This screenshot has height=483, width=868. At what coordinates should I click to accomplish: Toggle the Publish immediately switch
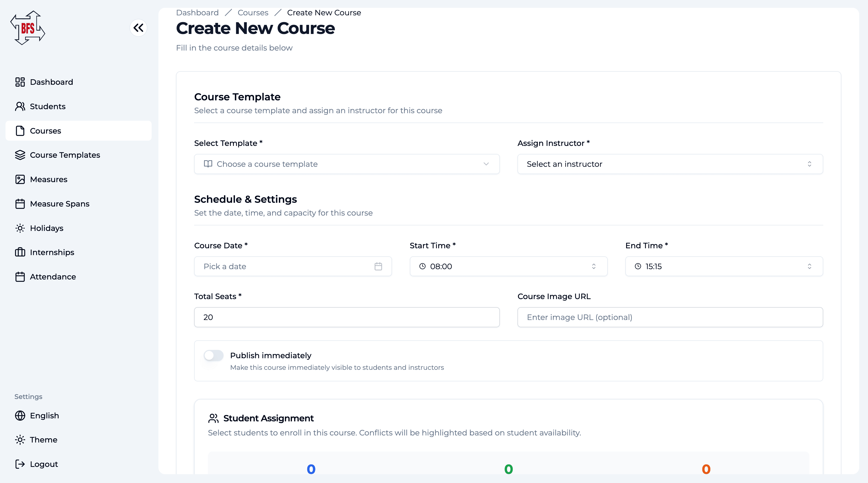pyautogui.click(x=213, y=355)
